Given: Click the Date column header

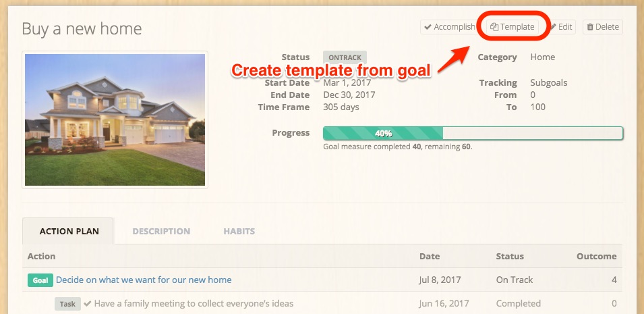Looking at the screenshot, I should click(x=430, y=257).
